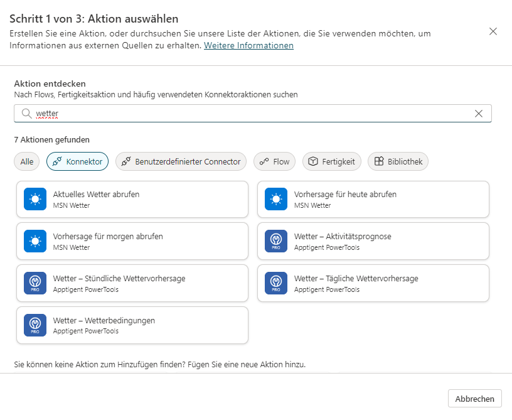Close the Aktion auswählen dialog
This screenshot has width=512, height=420.
pyautogui.click(x=493, y=31)
